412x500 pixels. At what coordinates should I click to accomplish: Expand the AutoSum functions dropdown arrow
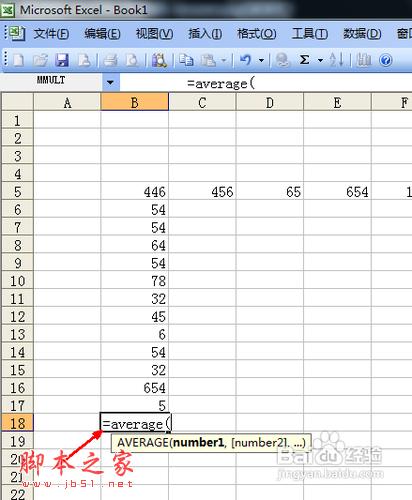[x=320, y=60]
